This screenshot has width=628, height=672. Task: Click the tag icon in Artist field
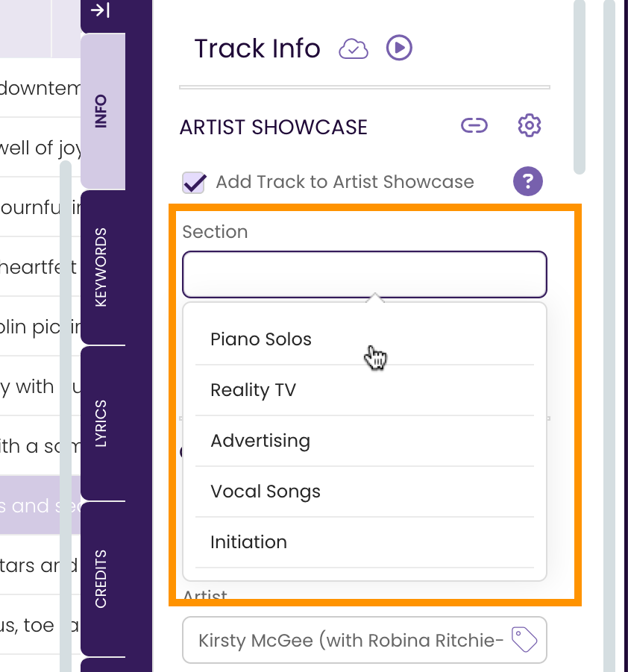coord(524,639)
